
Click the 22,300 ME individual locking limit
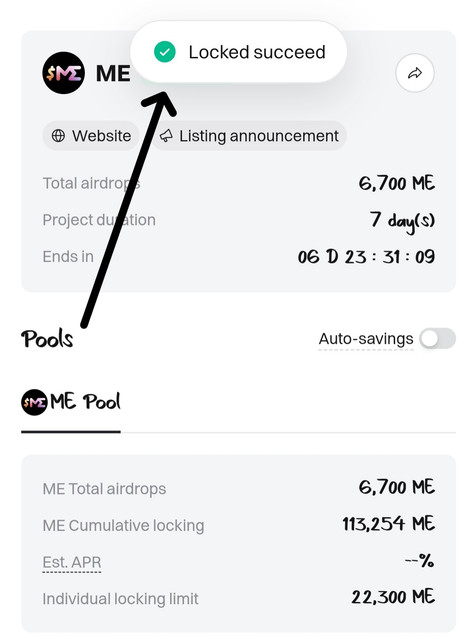coord(393,597)
